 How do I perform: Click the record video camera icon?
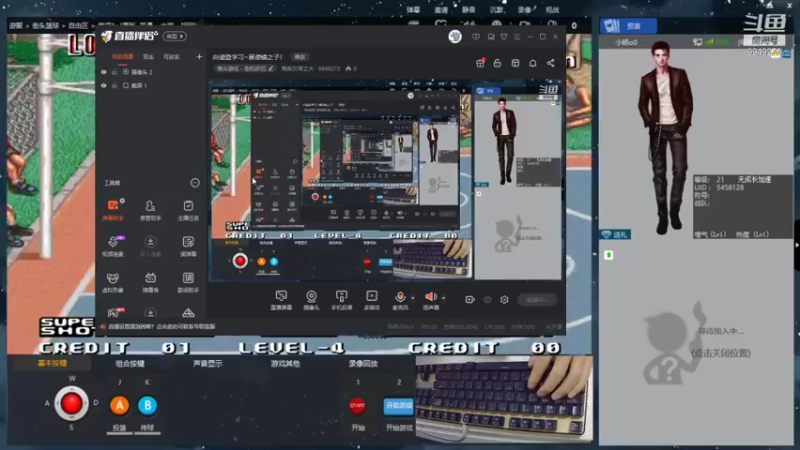[x=470, y=299]
